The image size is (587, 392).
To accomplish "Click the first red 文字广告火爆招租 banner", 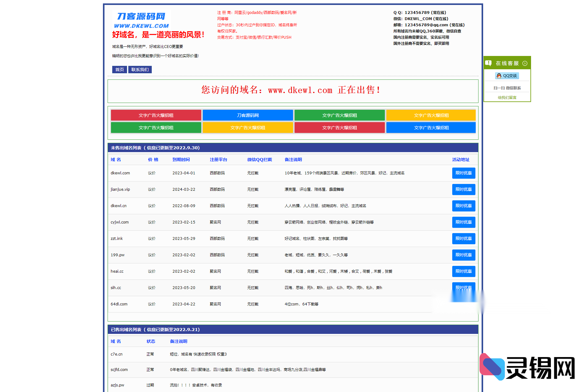I will click(156, 115).
